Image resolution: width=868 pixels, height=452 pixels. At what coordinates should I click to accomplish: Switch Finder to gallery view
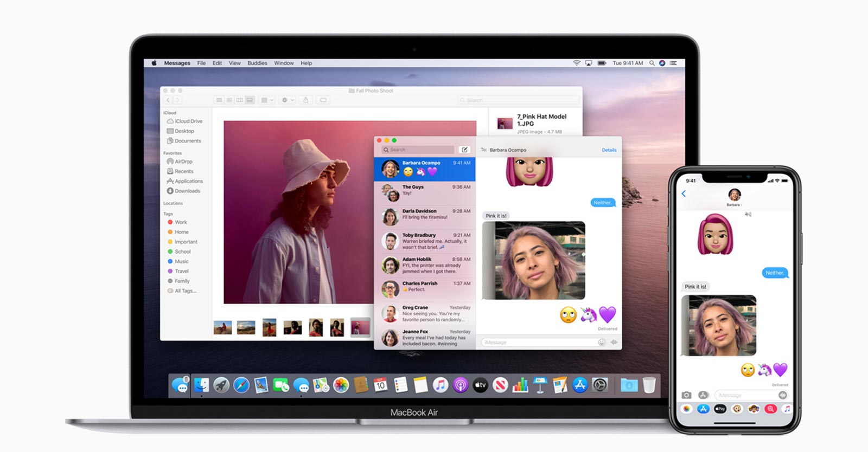250,100
